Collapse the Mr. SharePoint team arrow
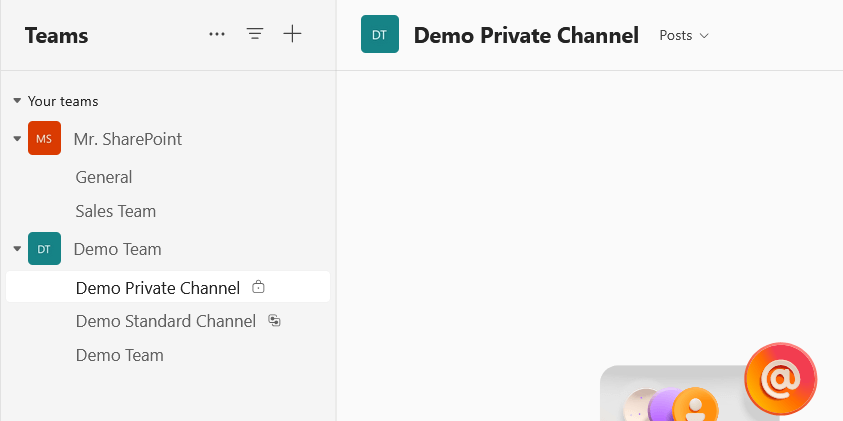Viewport: 843px width, 421px height. [x=17, y=139]
